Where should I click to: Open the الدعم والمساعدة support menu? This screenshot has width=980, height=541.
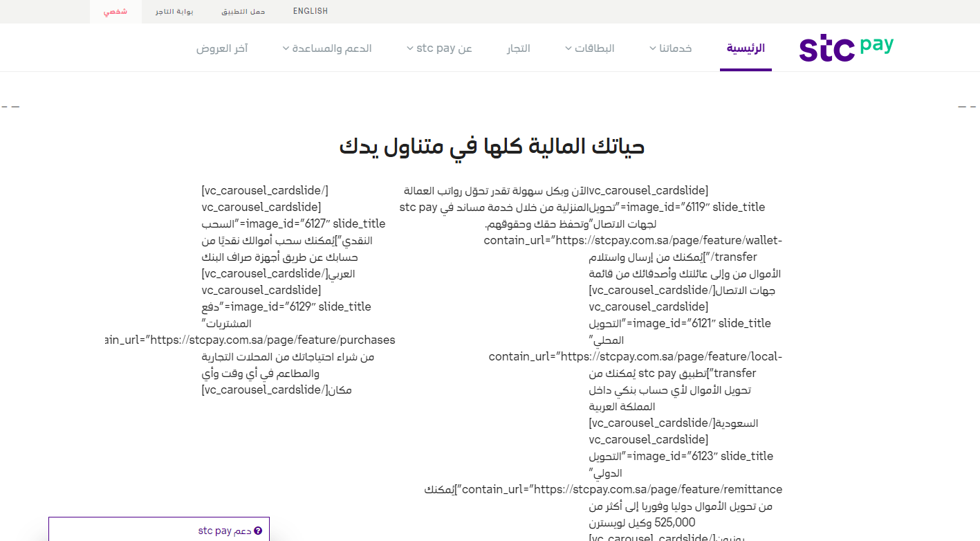coord(333,48)
